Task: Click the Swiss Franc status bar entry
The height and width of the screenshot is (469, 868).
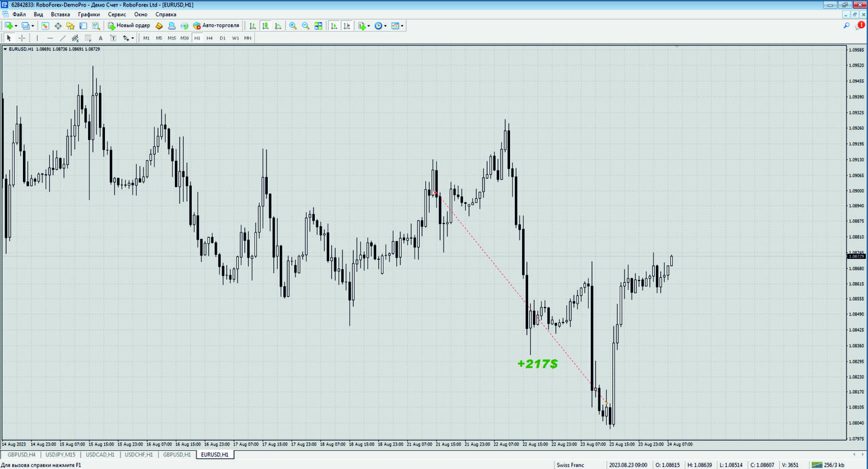Action: coord(569,465)
